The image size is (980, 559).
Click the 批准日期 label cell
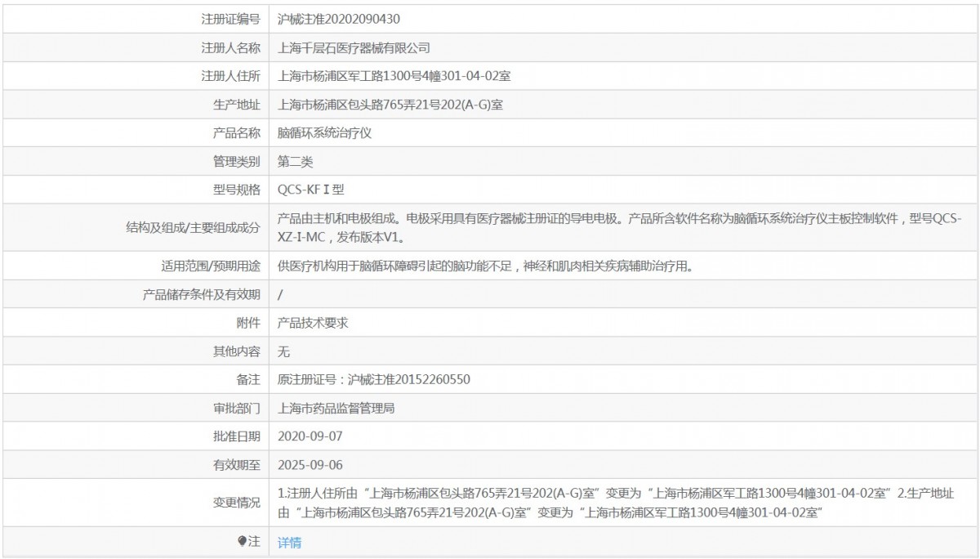[237, 436]
